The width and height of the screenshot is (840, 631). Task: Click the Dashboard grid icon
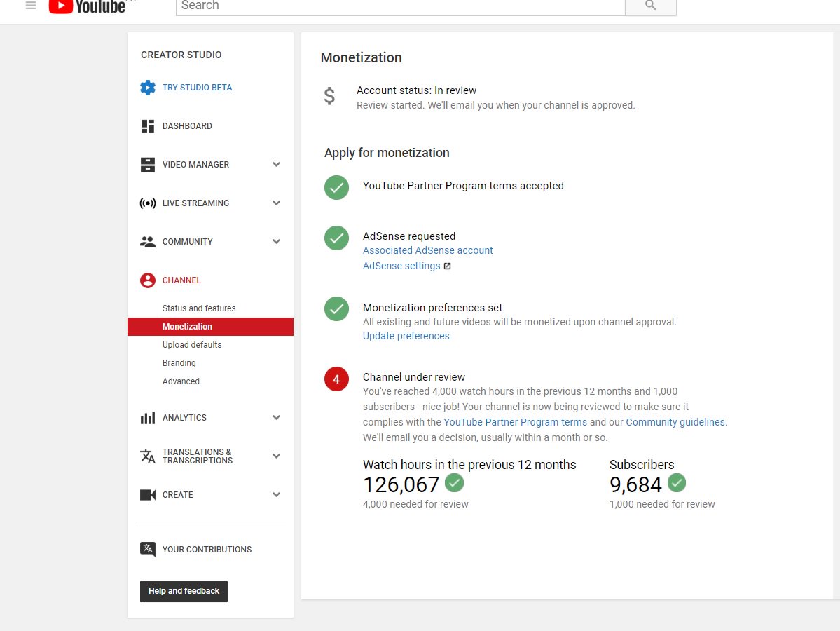click(148, 126)
